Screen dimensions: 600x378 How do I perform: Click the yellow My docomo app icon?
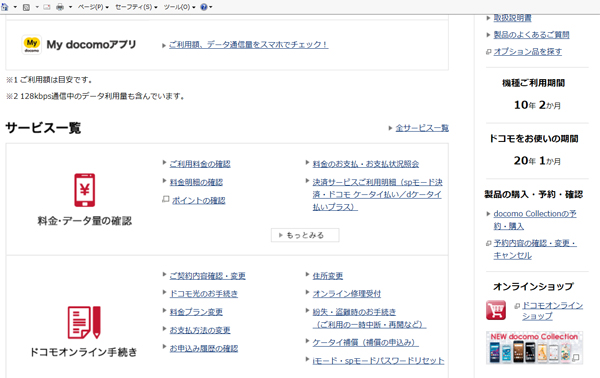32,45
